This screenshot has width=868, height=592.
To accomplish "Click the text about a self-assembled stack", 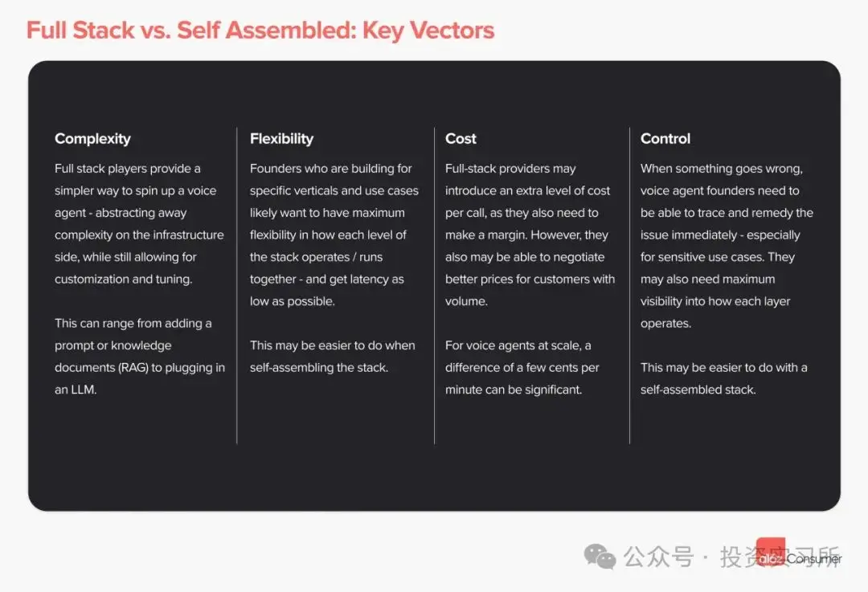I will point(723,378).
